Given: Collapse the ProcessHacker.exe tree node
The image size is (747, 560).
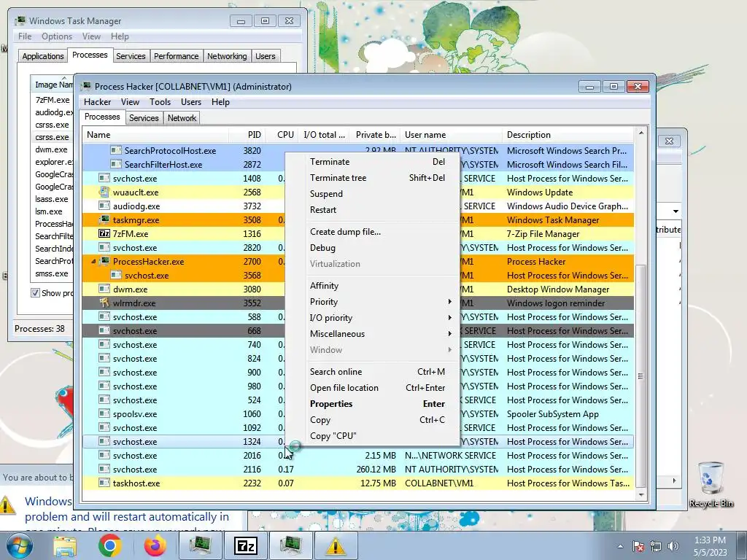Looking at the screenshot, I should (x=93, y=262).
